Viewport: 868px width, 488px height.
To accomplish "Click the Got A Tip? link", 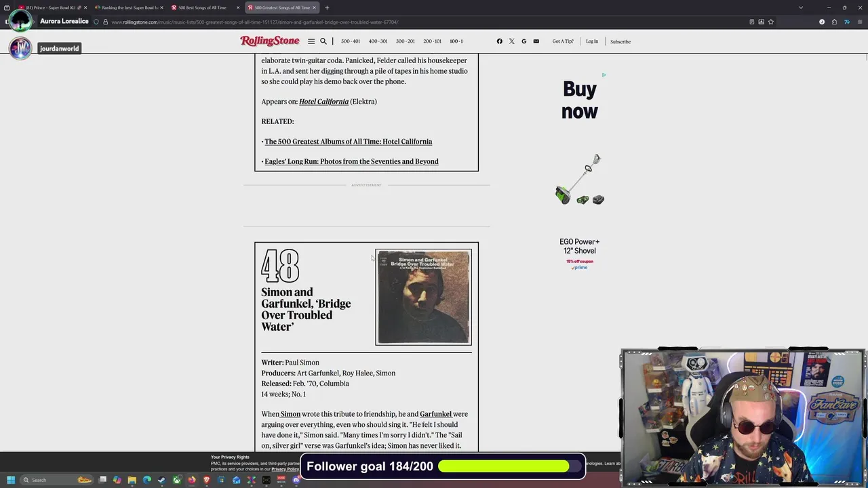I will 563,41.
